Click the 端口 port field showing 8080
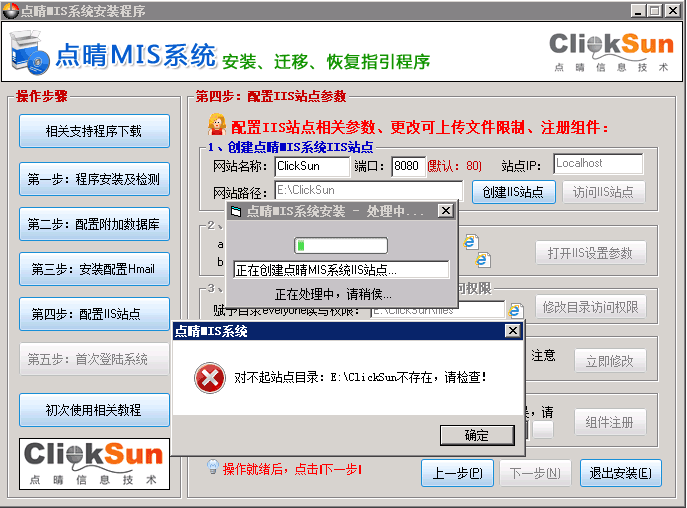Viewport: 687px width, 508px height. pyautogui.click(x=407, y=165)
